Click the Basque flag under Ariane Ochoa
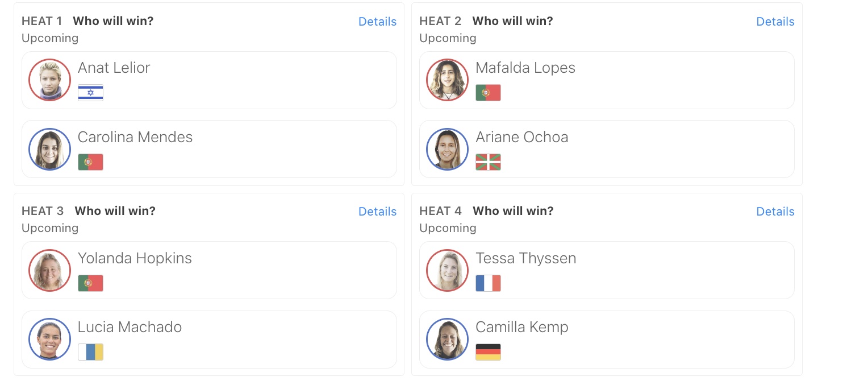 [488, 162]
